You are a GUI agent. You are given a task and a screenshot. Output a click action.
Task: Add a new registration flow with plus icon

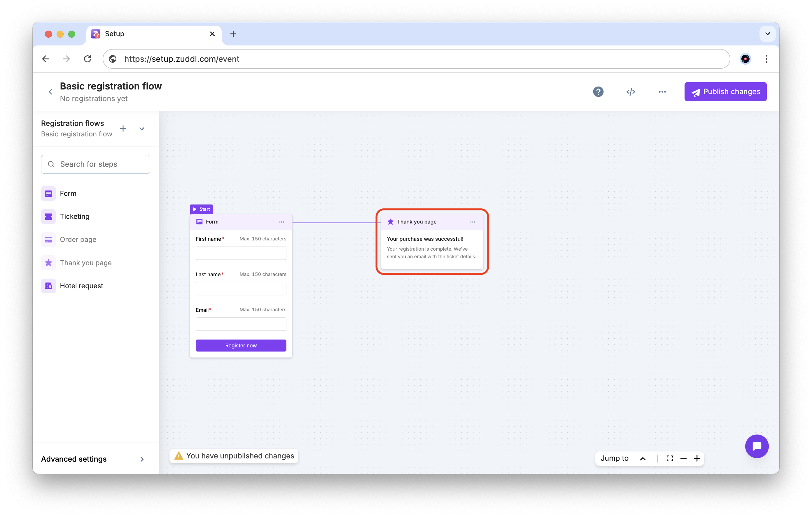[x=123, y=129]
